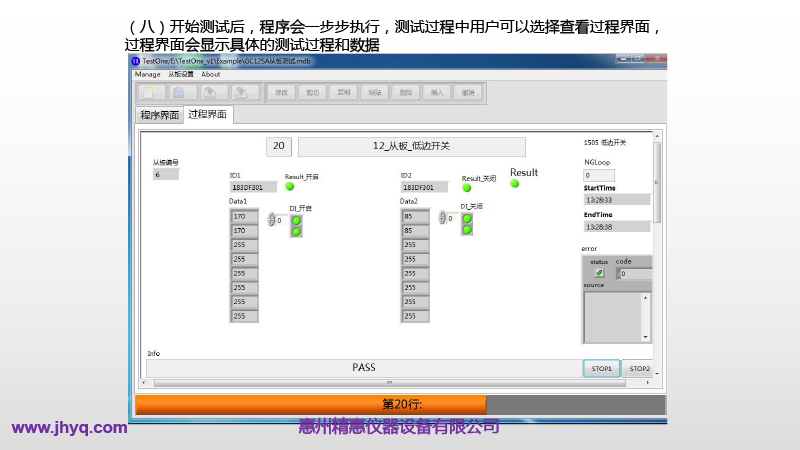Click the ID2 field showing 183DF301
The width and height of the screenshot is (800, 450).
pos(424,187)
